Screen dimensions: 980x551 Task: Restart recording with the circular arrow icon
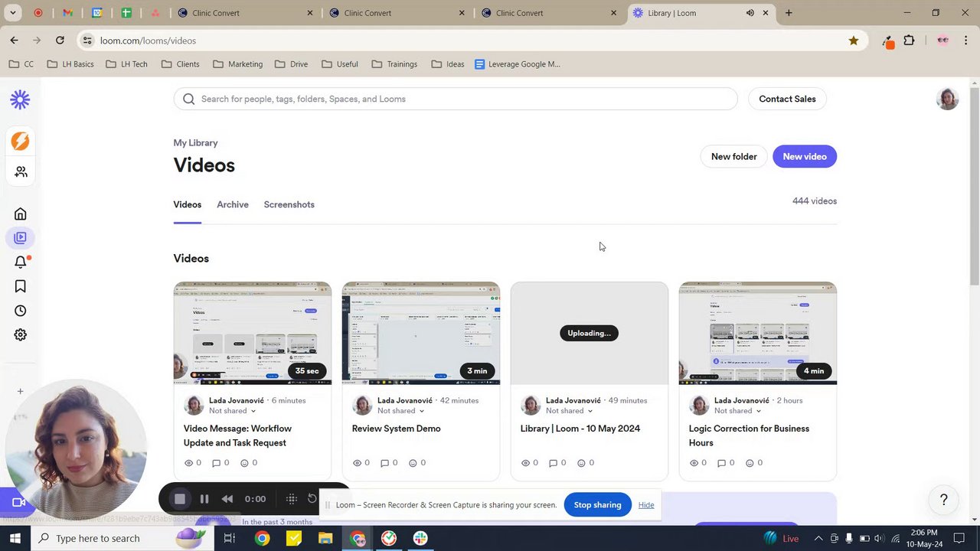(312, 499)
